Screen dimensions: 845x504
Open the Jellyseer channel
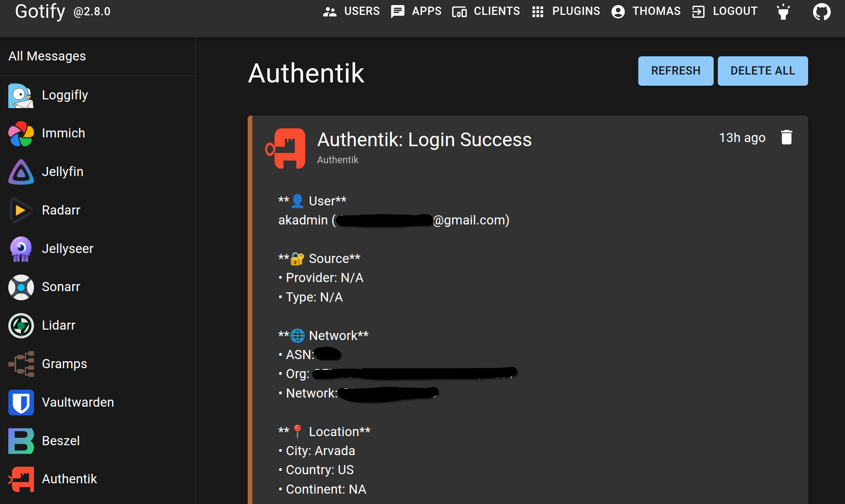[68, 248]
